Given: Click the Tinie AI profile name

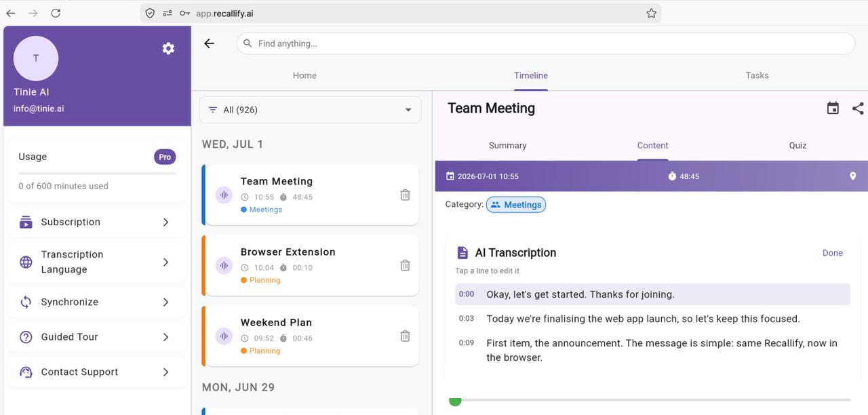Looking at the screenshot, I should (x=31, y=92).
